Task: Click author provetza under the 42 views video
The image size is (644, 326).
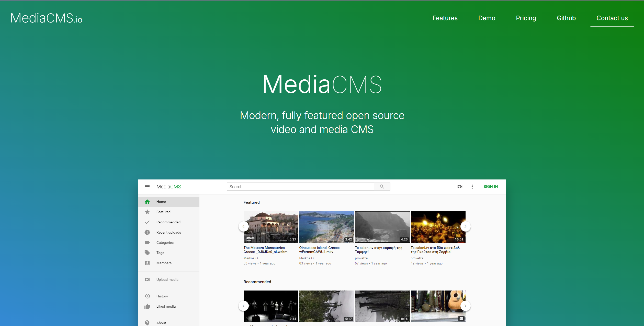Action: pyautogui.click(x=417, y=258)
